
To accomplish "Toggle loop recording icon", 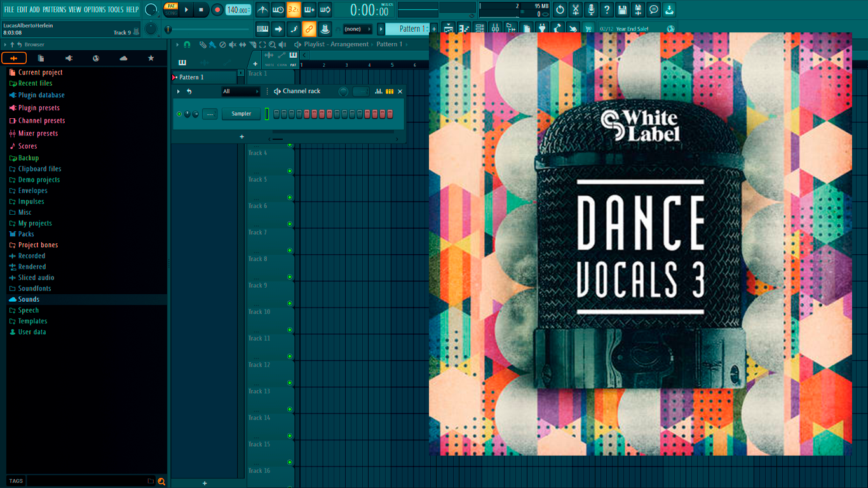I will pyautogui.click(x=325, y=10).
